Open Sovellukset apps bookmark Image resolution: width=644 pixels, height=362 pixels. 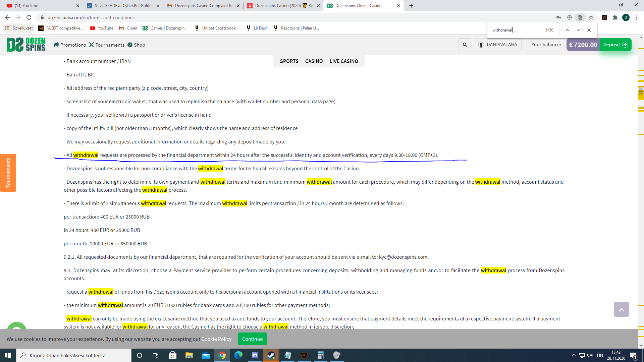(19, 28)
